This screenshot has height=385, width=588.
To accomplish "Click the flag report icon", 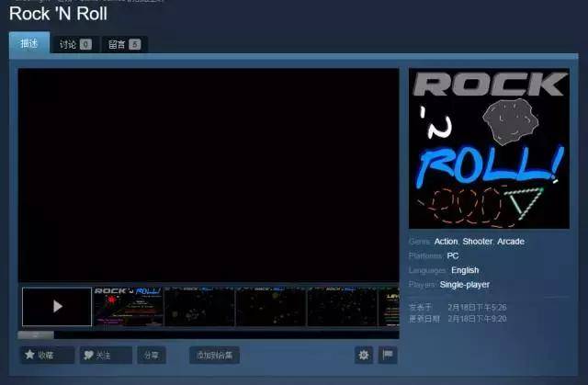I will [x=387, y=355].
